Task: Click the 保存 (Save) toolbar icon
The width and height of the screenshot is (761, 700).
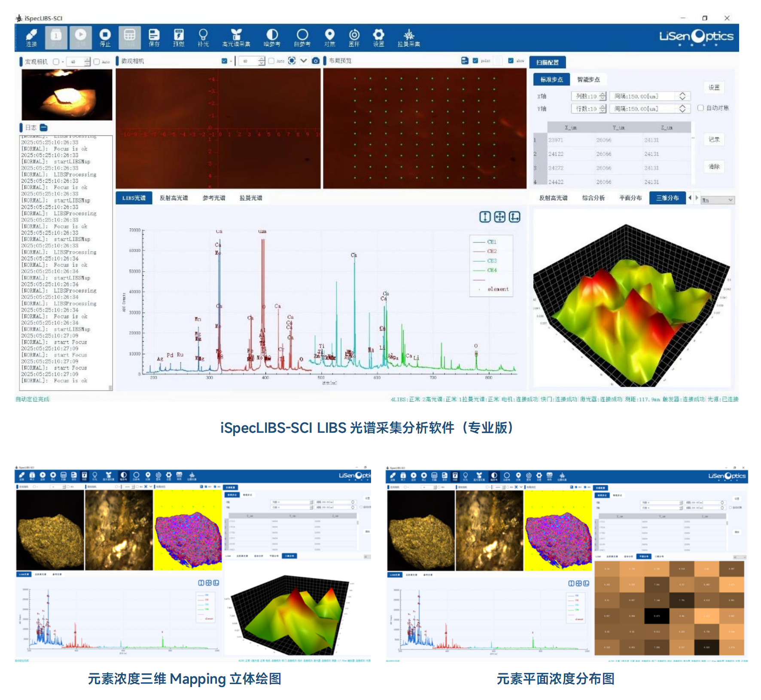Action: [x=154, y=37]
